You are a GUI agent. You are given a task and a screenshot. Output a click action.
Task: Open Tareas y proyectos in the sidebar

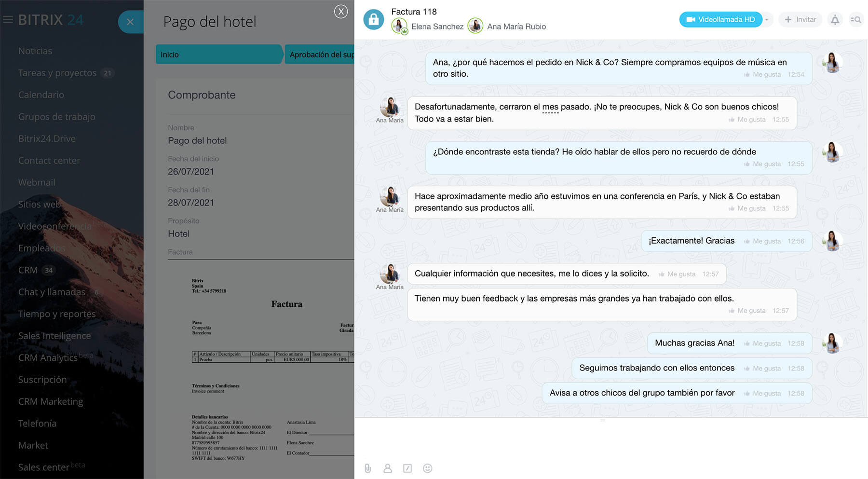click(57, 73)
